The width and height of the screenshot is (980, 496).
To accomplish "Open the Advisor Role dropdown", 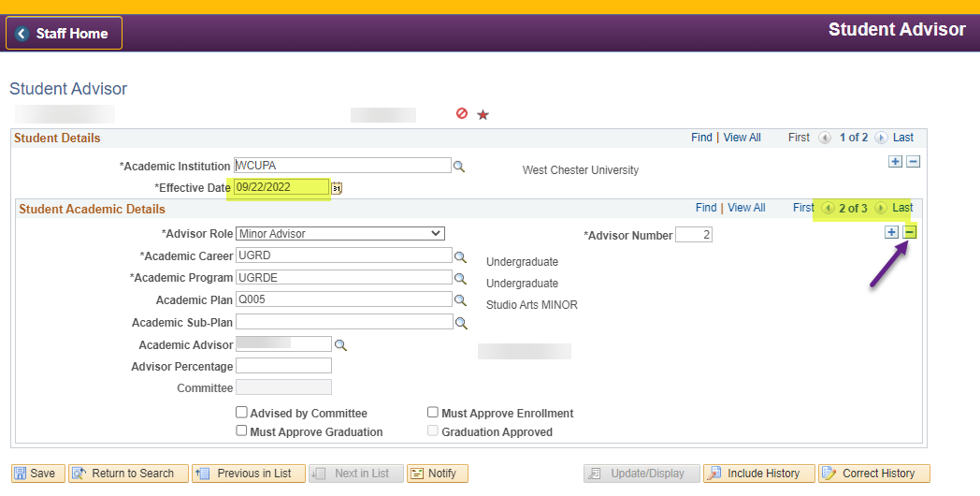I will point(340,233).
